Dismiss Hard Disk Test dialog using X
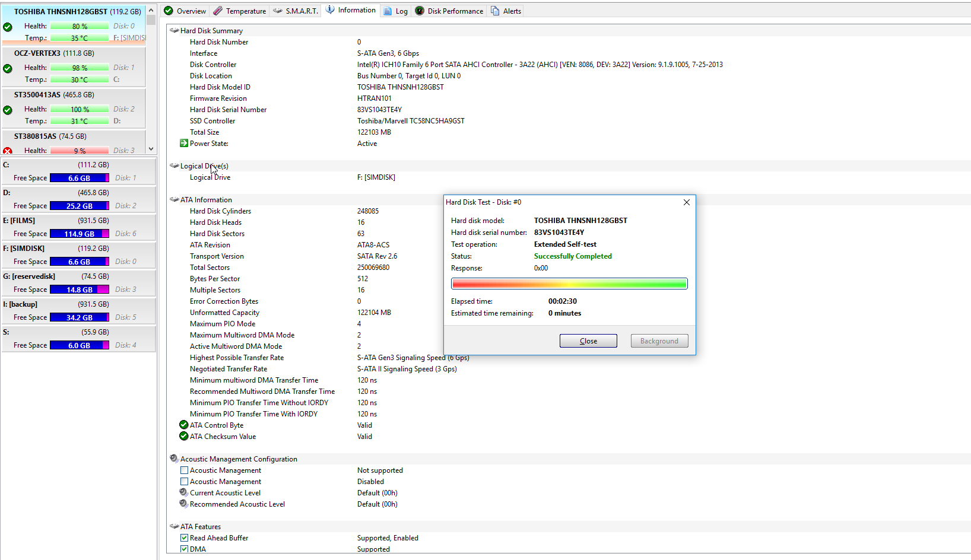The height and width of the screenshot is (560, 971). coord(687,202)
